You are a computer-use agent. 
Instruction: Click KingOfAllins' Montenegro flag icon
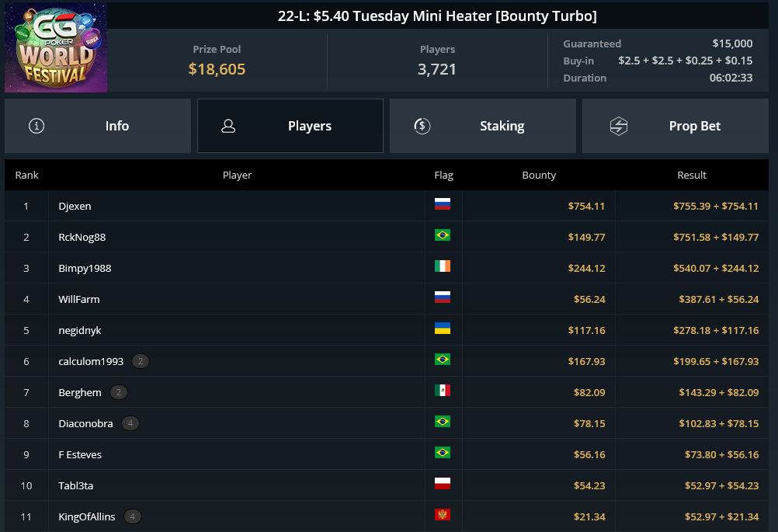pos(443,515)
